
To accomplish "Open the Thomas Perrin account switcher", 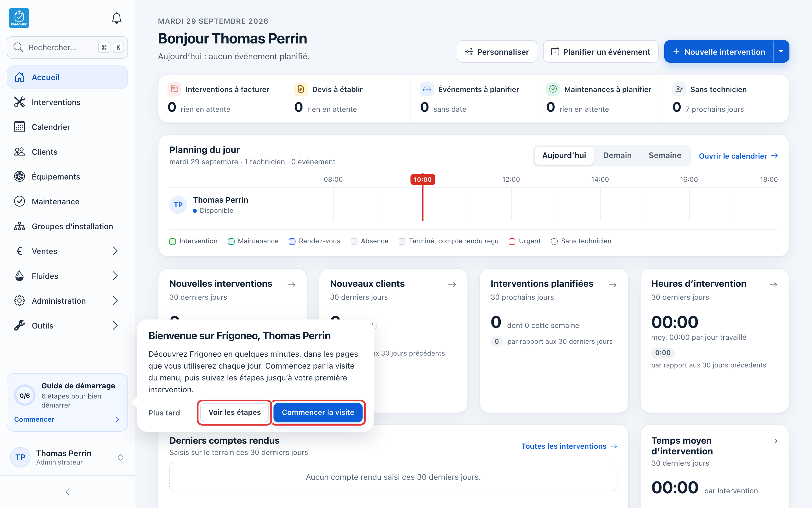I will tap(67, 457).
